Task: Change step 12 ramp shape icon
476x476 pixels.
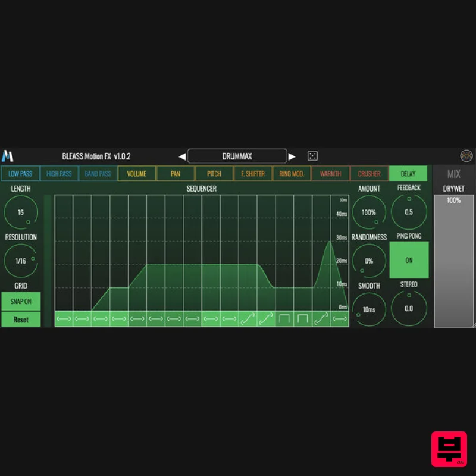Action: point(266,319)
